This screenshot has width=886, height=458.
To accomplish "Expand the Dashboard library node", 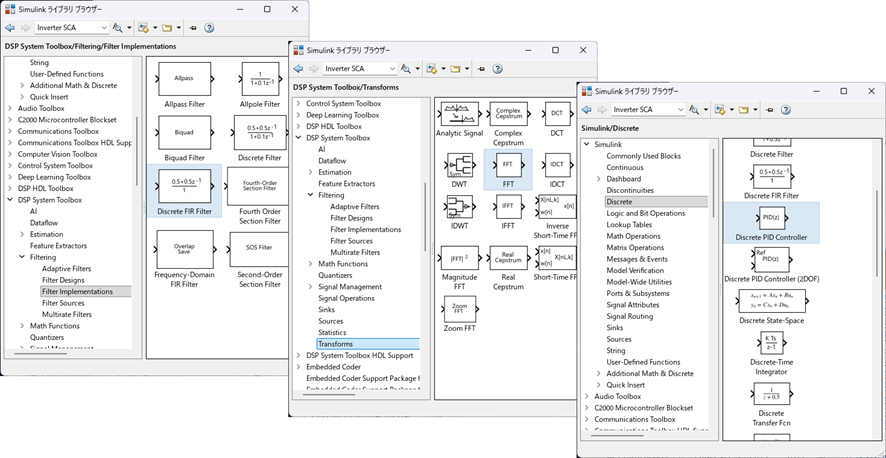I will tap(598, 179).
